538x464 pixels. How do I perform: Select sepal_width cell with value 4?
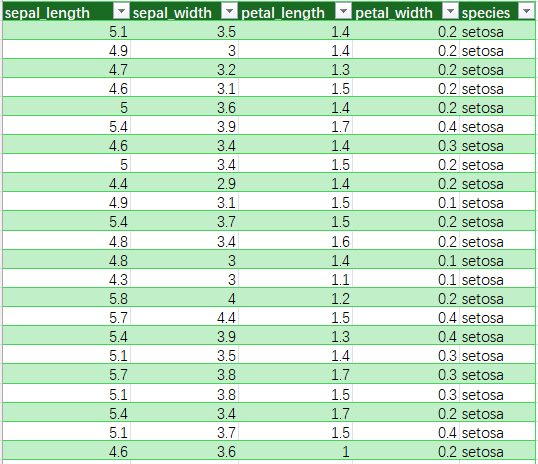[x=184, y=298]
